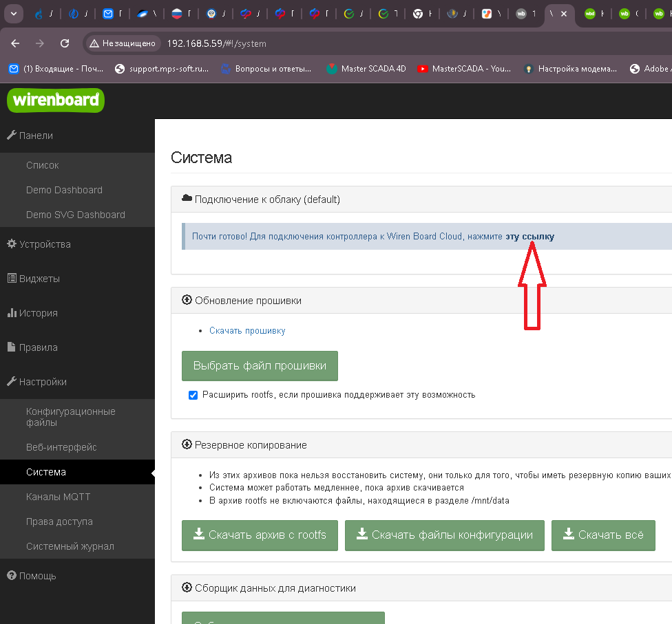The height and width of the screenshot is (624, 672).
Task: Open Устройства section with gear icon
Action: (44, 244)
